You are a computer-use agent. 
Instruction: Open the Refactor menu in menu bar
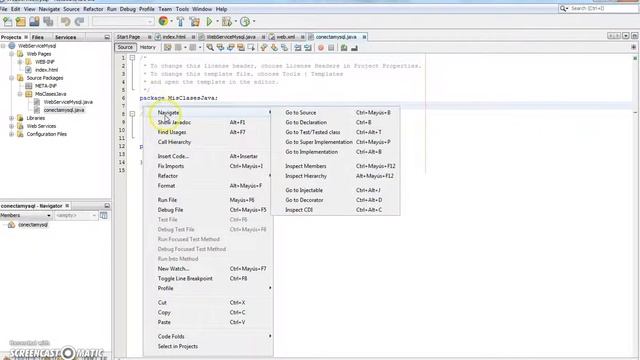coord(93,9)
